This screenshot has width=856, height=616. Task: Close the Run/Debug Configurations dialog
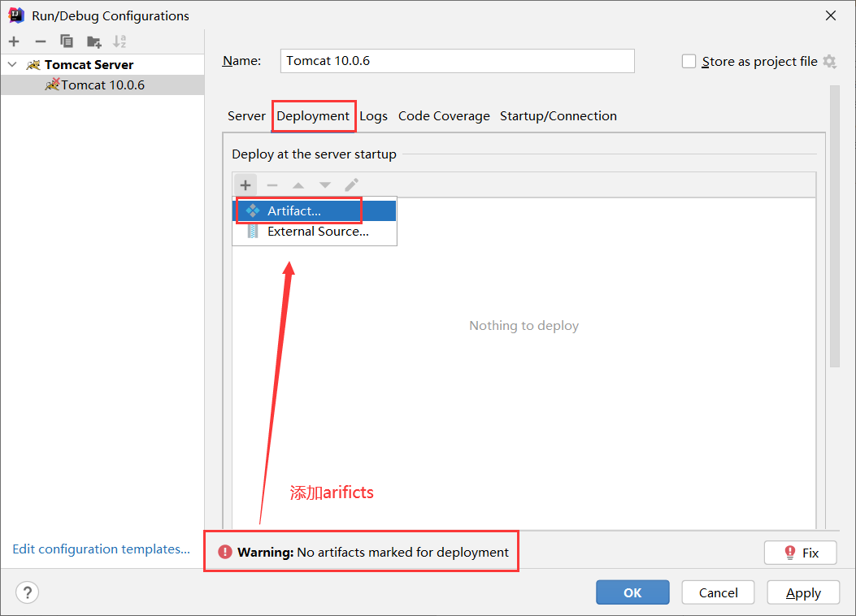831,15
